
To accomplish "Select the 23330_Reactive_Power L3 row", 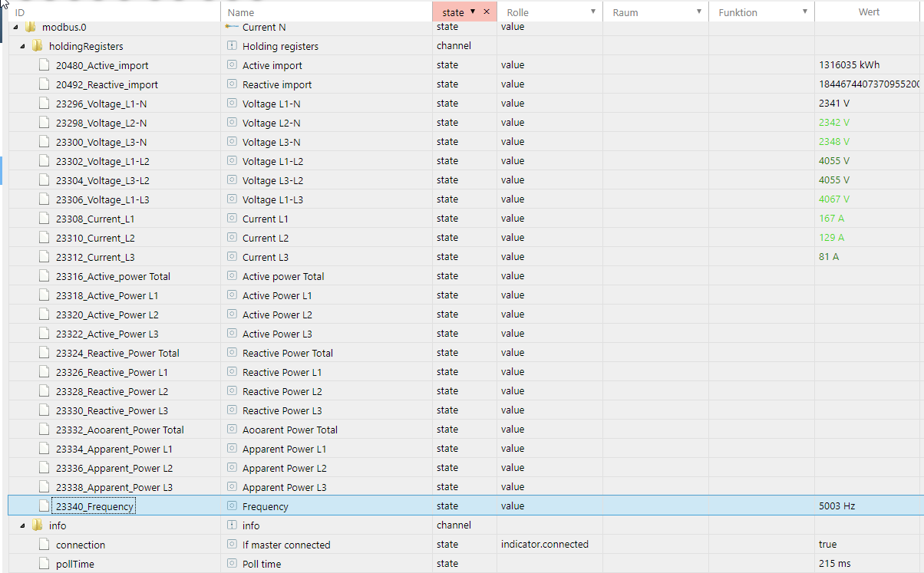I will [466, 410].
